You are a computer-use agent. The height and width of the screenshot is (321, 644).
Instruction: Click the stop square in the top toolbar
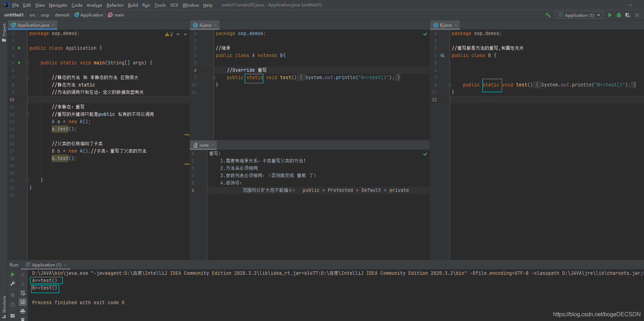coord(637,15)
